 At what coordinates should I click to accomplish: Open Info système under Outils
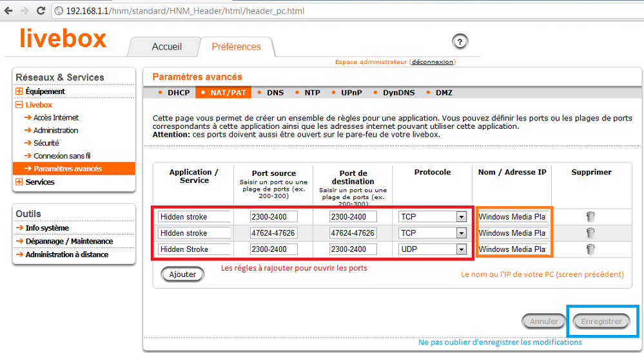click(47, 228)
